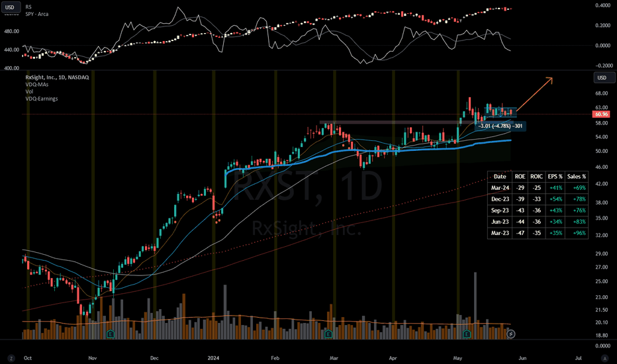Toggle the A auto-scale button at bottom right
This screenshot has height=364, width=617.
coord(605,358)
